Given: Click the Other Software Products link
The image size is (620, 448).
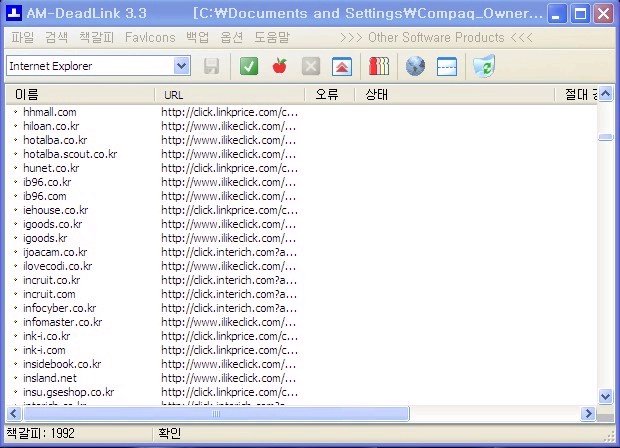Looking at the screenshot, I should (436, 38).
